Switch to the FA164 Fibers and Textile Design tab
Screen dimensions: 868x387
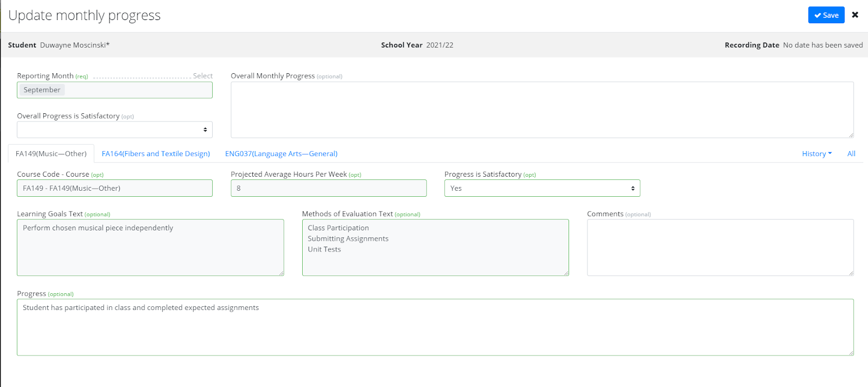coord(156,154)
